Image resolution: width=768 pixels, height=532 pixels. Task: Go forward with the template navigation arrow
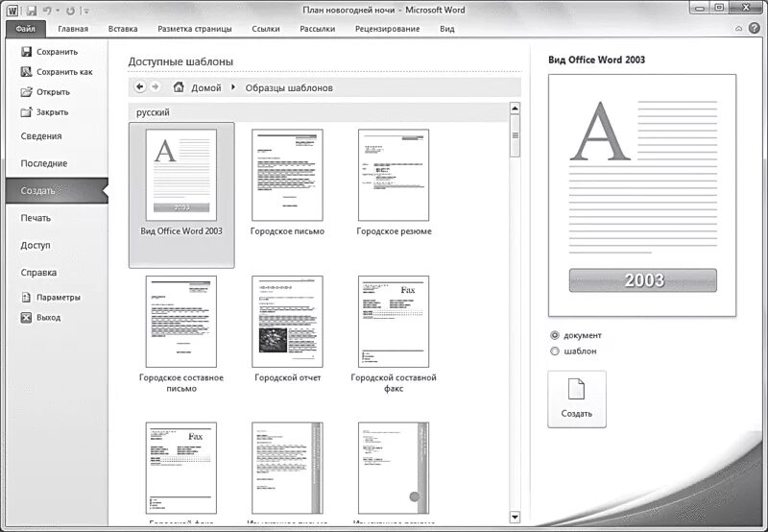tap(156, 86)
